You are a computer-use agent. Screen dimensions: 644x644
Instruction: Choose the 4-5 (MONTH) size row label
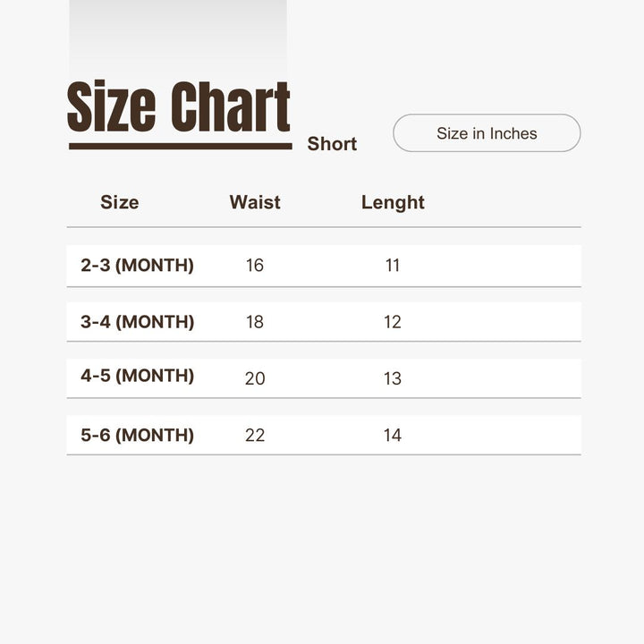137,376
